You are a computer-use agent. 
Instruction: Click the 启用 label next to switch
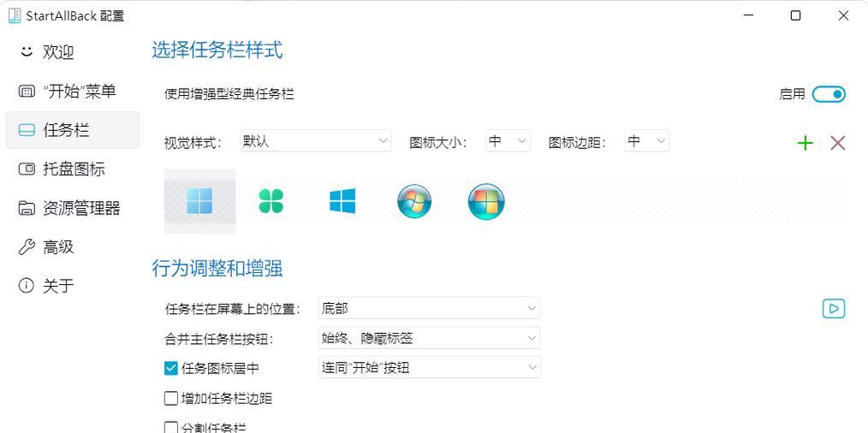[x=792, y=94]
